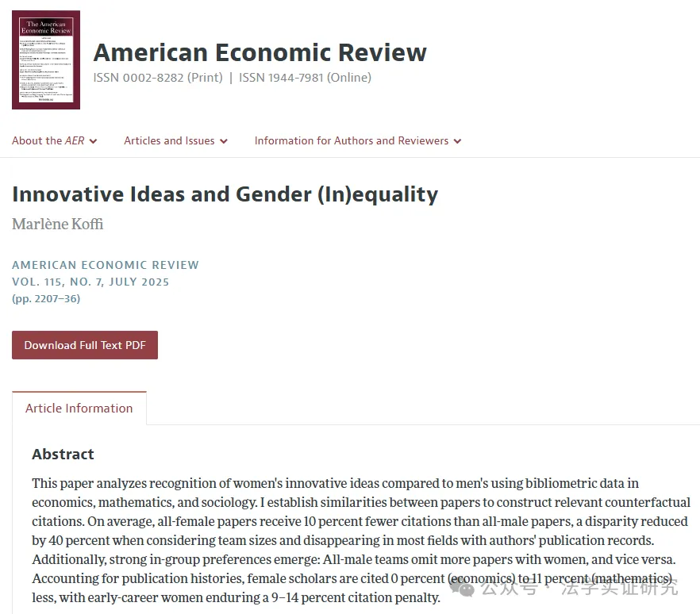Open Information for Authors and Reviewers menu
Screen dimensions: 700x614
[358, 140]
